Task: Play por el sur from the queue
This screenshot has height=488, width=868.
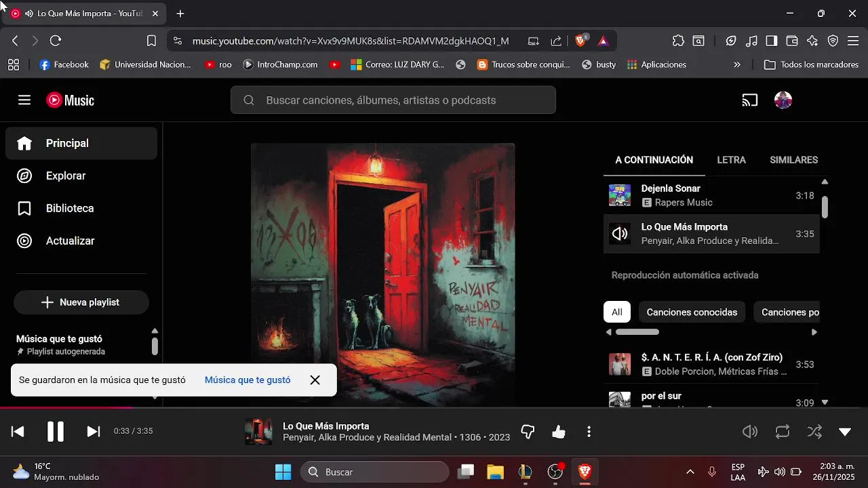Action: point(711,399)
